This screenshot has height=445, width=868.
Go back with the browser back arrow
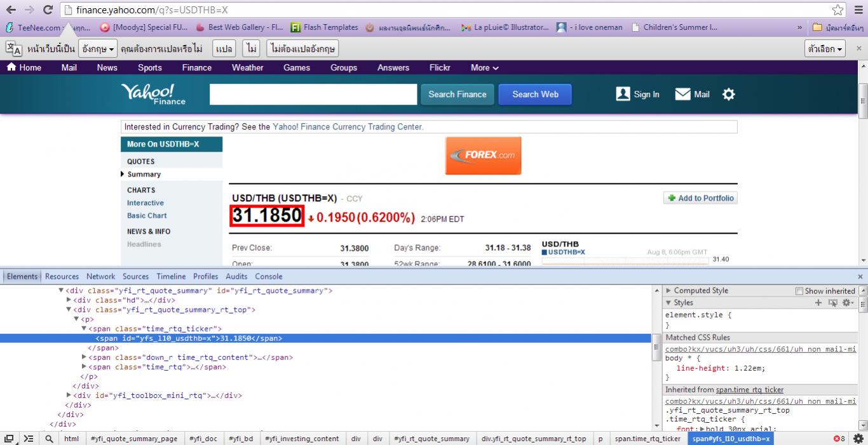coord(11,10)
